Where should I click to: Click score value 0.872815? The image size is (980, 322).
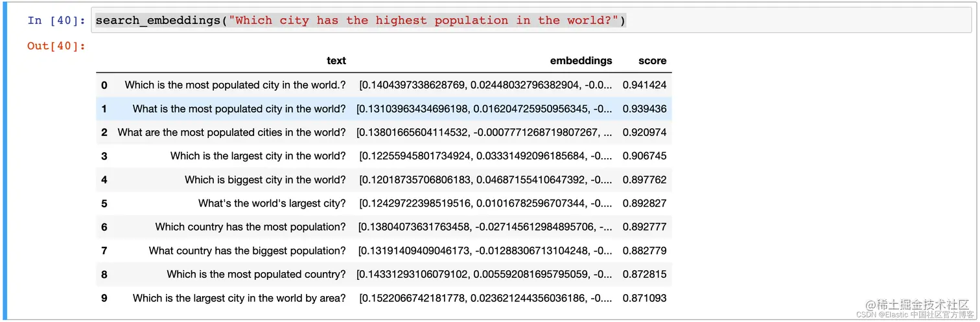[645, 274]
